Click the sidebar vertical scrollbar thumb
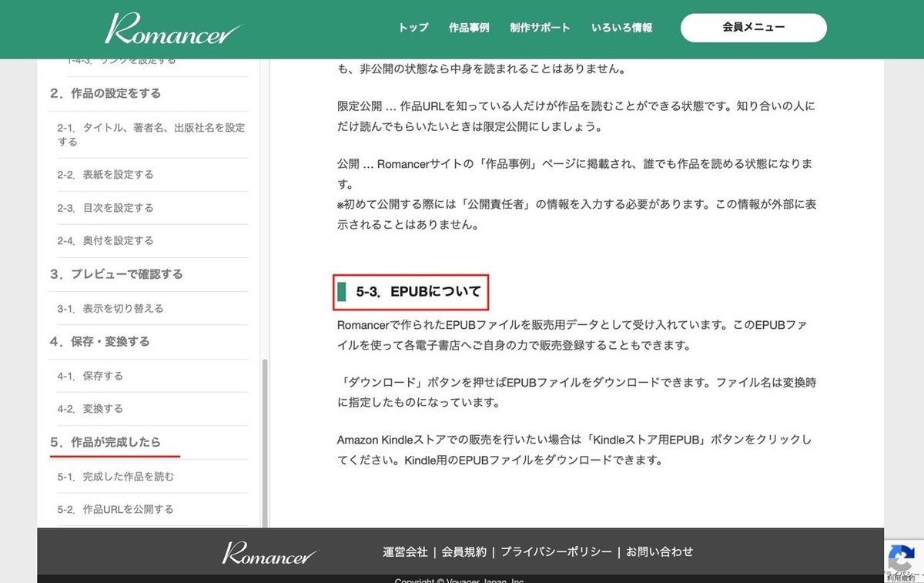Screen dimensions: 924x583 [x=265, y=443]
